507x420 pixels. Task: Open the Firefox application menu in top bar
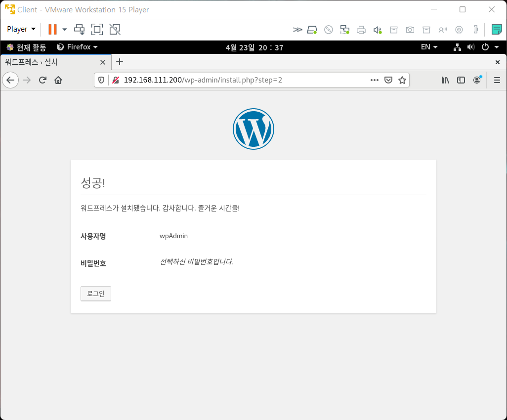[x=77, y=47]
